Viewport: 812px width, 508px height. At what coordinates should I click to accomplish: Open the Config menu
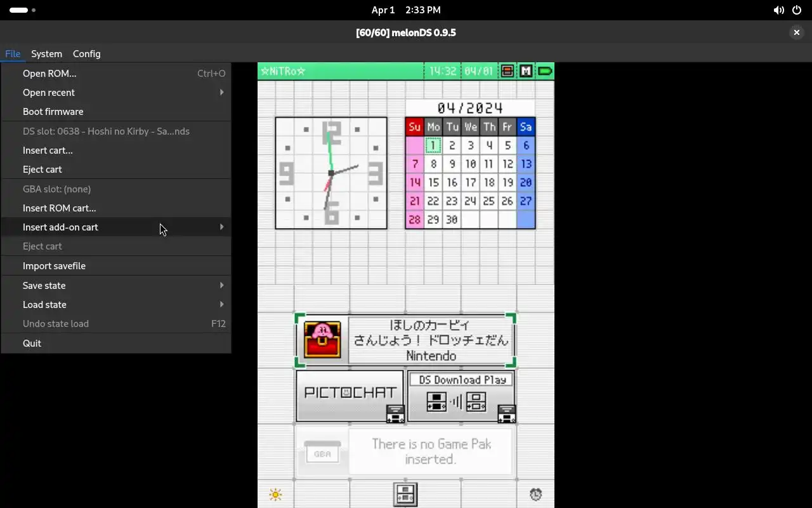coord(86,54)
